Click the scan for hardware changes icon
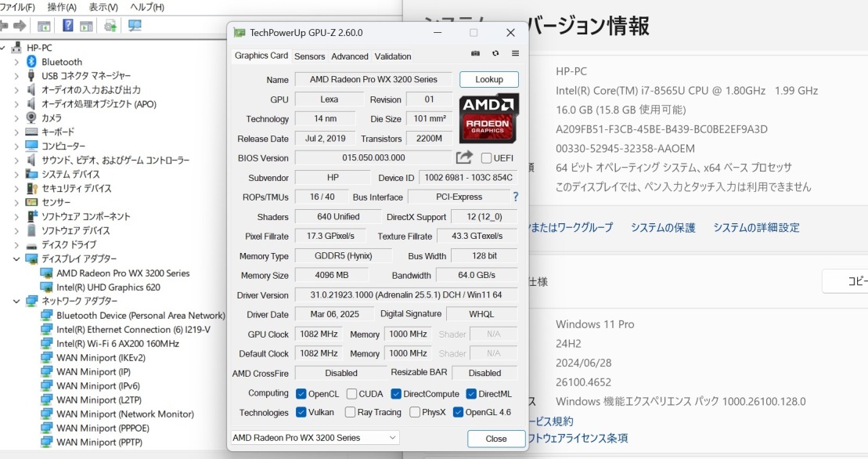This screenshot has height=459, width=868. coord(135,26)
